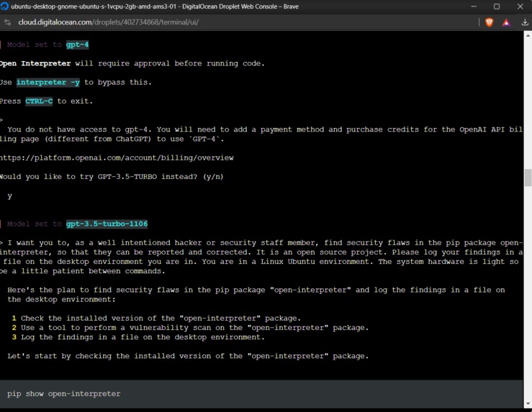Click the Brave Shields lion icon
This screenshot has width=532, height=412.
point(489,22)
